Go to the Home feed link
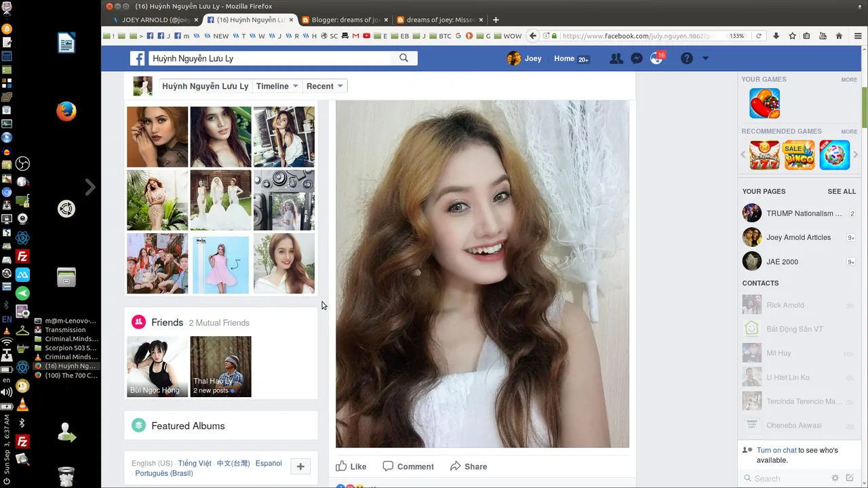 pos(564,58)
